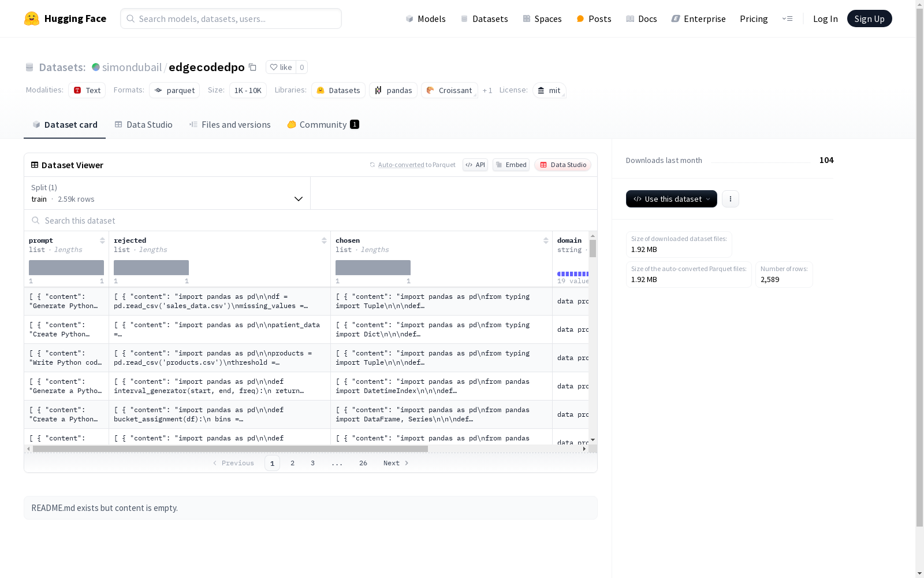Select the Croissant library tag
The width and height of the screenshot is (924, 578).
point(449,90)
